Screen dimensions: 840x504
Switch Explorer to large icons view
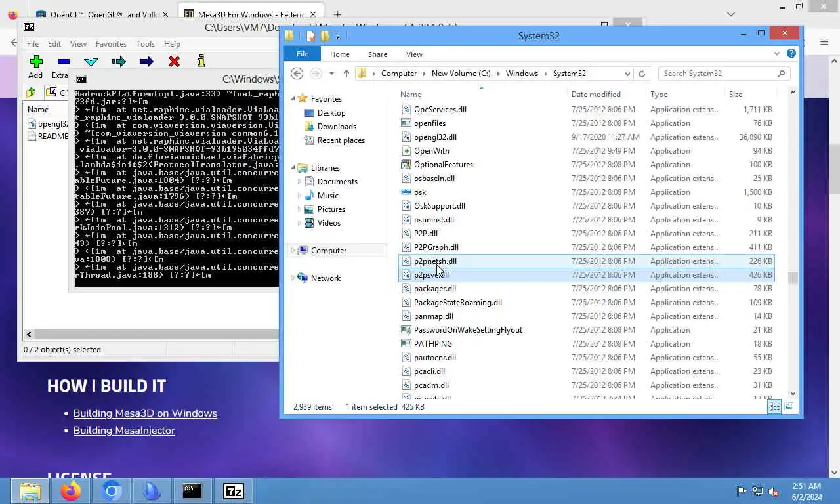click(x=789, y=407)
